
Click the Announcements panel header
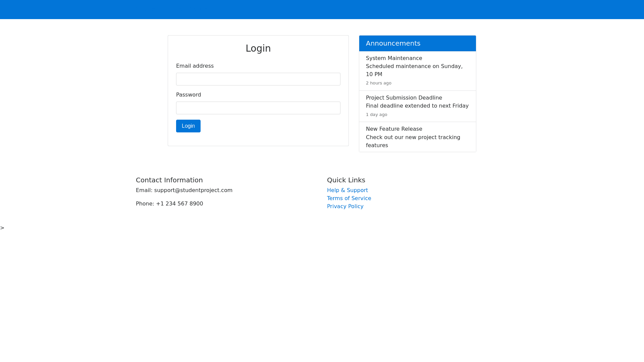point(417,43)
